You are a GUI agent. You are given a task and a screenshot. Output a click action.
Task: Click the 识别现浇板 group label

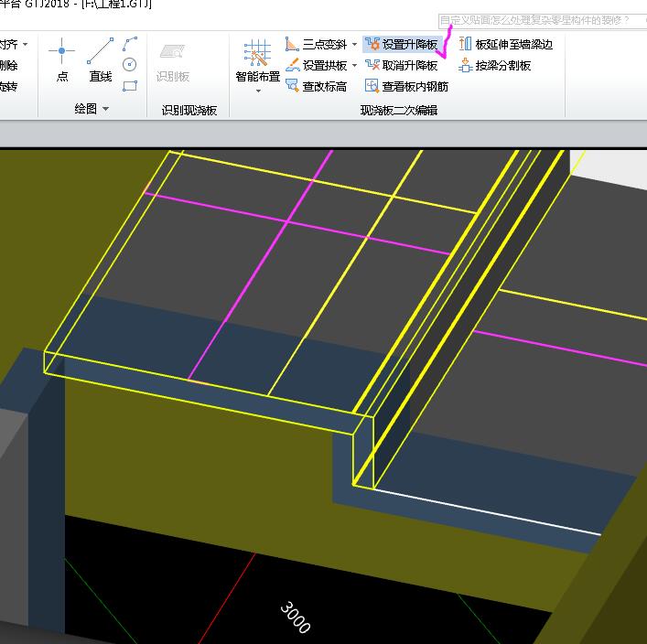pos(189,110)
